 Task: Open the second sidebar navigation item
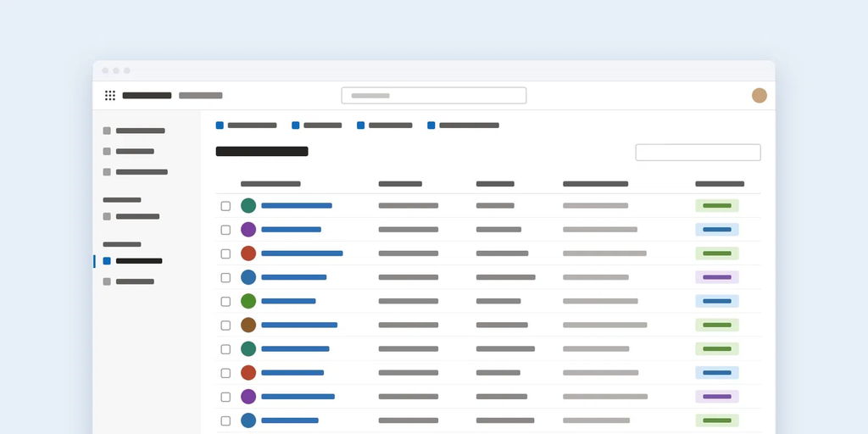point(129,151)
